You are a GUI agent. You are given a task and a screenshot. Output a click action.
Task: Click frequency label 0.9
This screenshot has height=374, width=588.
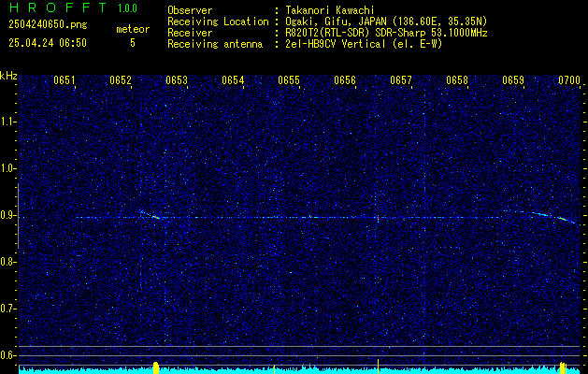click(x=7, y=215)
